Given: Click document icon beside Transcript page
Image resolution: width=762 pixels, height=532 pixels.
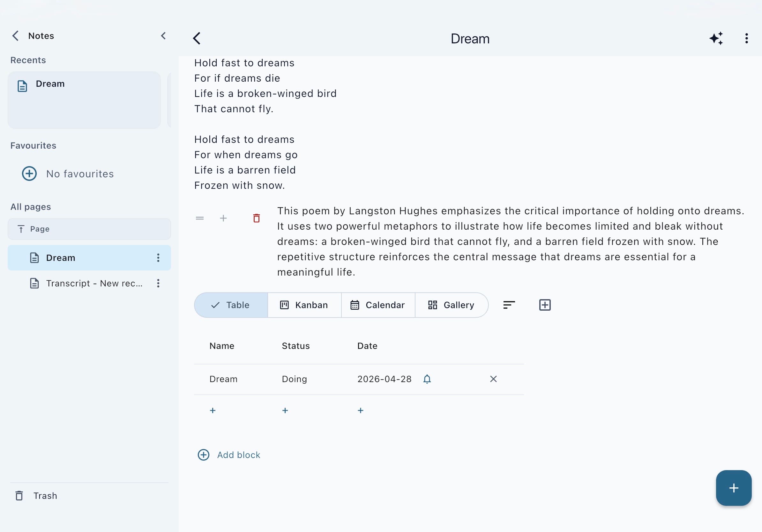Looking at the screenshot, I should click(34, 283).
